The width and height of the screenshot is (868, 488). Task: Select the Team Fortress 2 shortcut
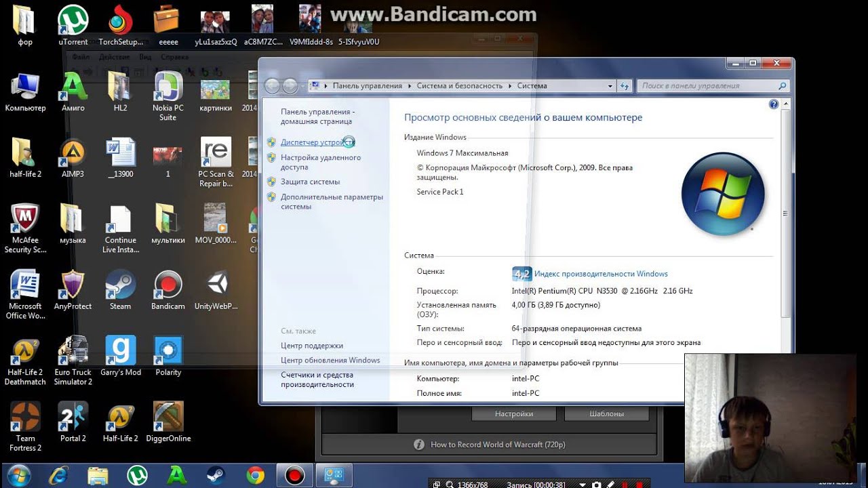26,427
